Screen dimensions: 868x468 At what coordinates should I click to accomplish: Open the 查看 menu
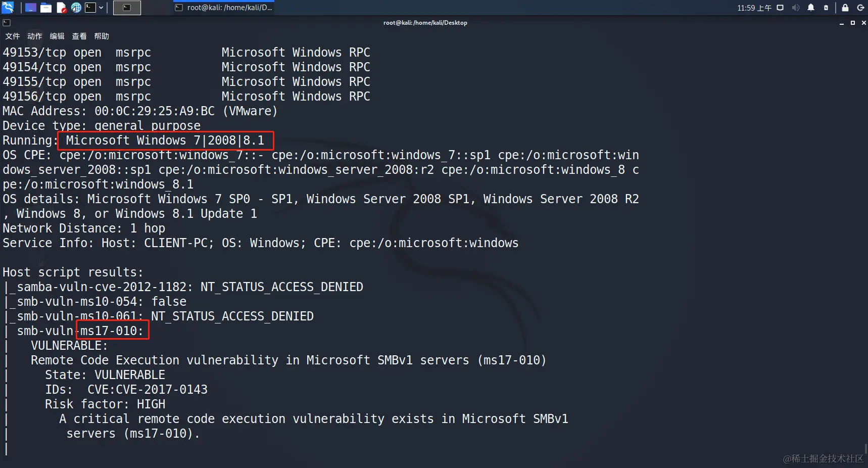click(x=79, y=36)
